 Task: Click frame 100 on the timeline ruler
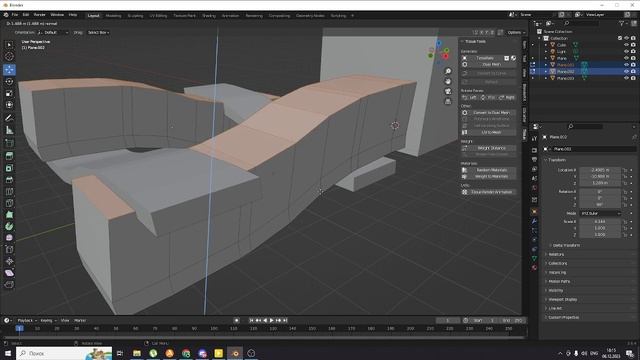click(x=214, y=328)
